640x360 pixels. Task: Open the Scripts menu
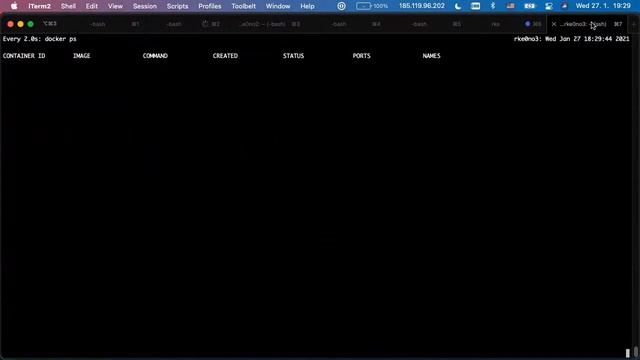[177, 6]
